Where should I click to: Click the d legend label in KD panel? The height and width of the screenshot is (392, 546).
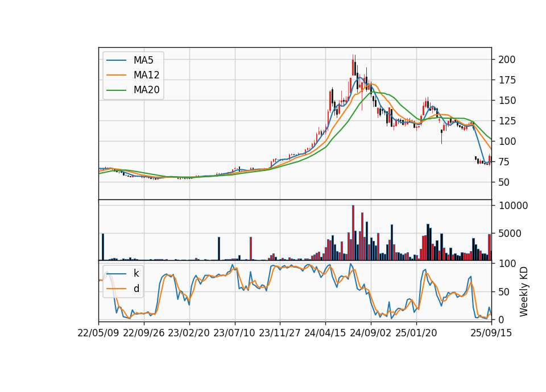tap(136, 289)
